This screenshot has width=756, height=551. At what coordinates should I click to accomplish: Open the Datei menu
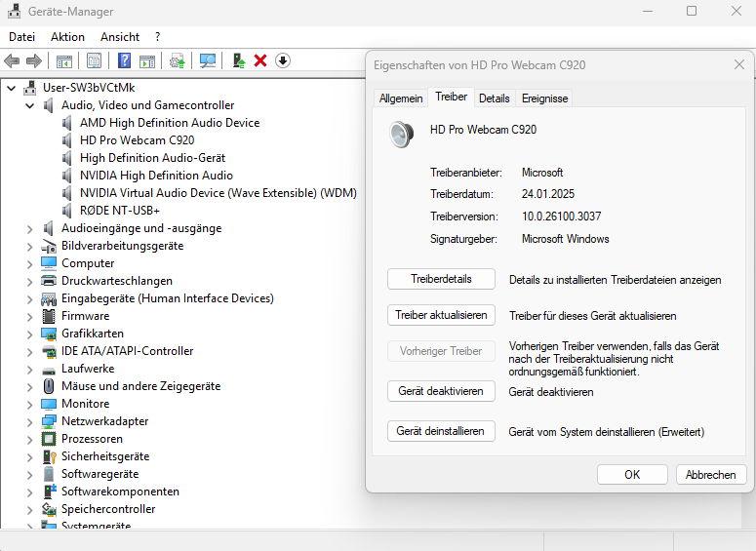click(x=22, y=37)
